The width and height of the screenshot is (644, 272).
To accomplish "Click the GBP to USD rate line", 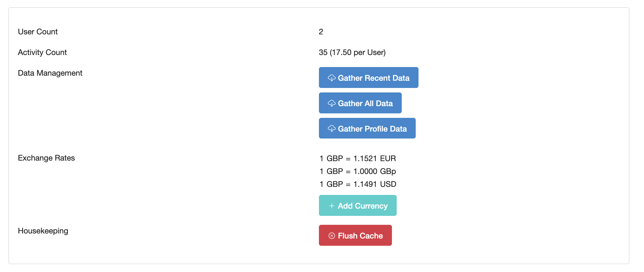I will pyautogui.click(x=357, y=184).
